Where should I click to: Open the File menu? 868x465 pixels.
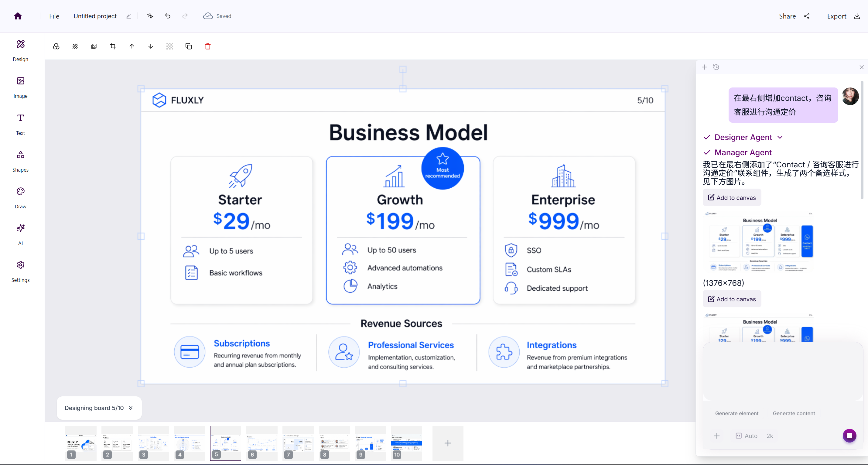pyautogui.click(x=54, y=16)
